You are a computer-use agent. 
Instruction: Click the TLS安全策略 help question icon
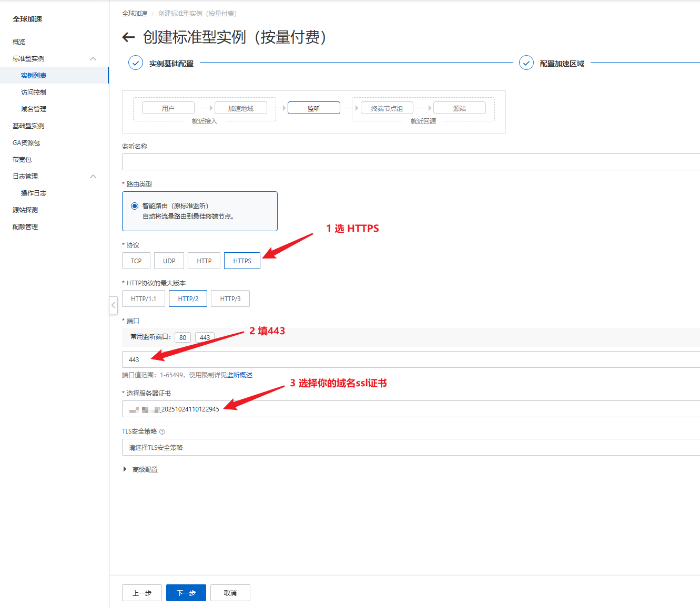click(x=163, y=432)
